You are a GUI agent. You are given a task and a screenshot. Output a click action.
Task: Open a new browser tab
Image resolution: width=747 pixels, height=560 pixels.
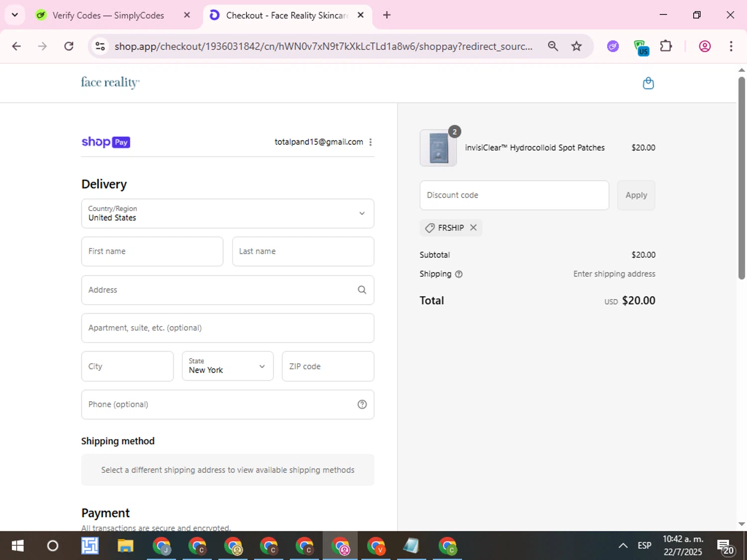click(x=386, y=15)
